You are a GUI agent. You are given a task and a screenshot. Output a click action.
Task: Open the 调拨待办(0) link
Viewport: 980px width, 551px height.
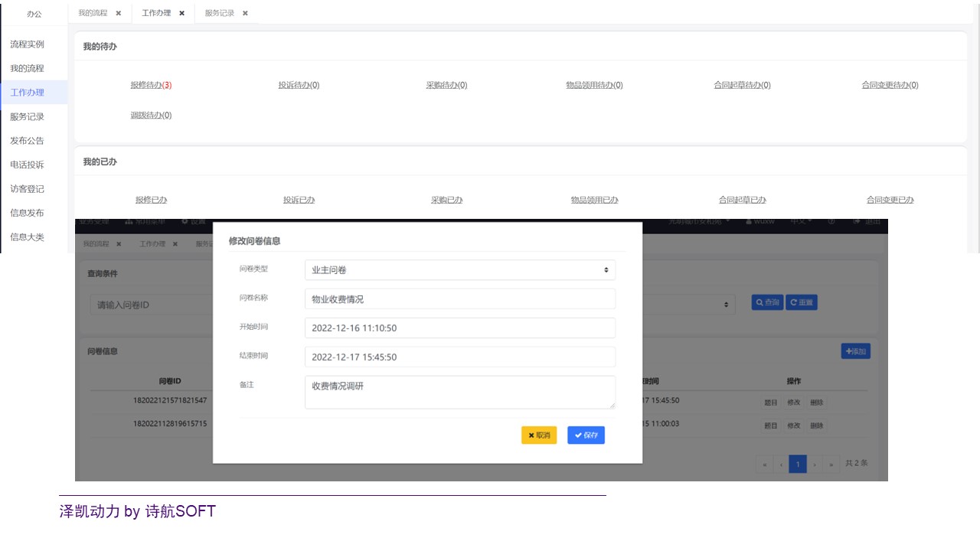151,116
